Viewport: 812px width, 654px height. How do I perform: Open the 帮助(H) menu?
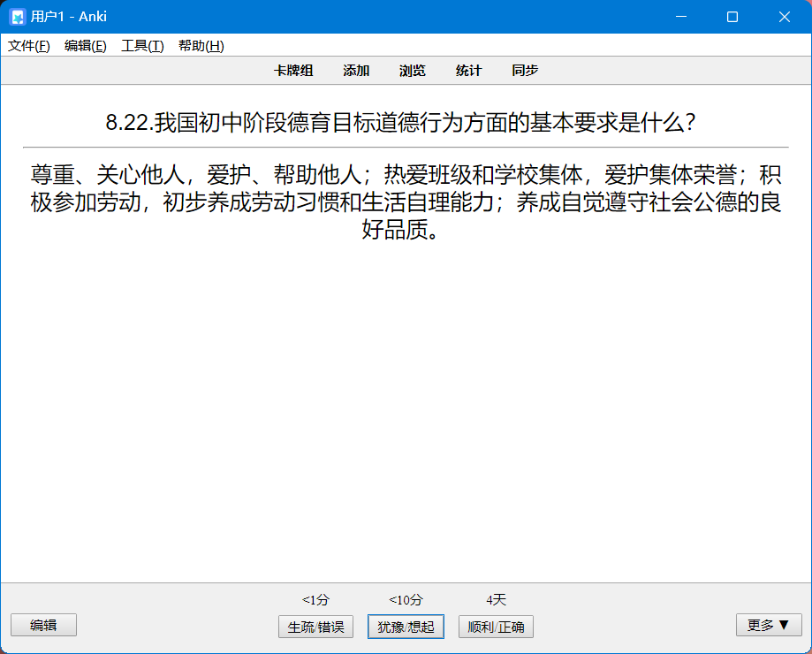coord(201,46)
